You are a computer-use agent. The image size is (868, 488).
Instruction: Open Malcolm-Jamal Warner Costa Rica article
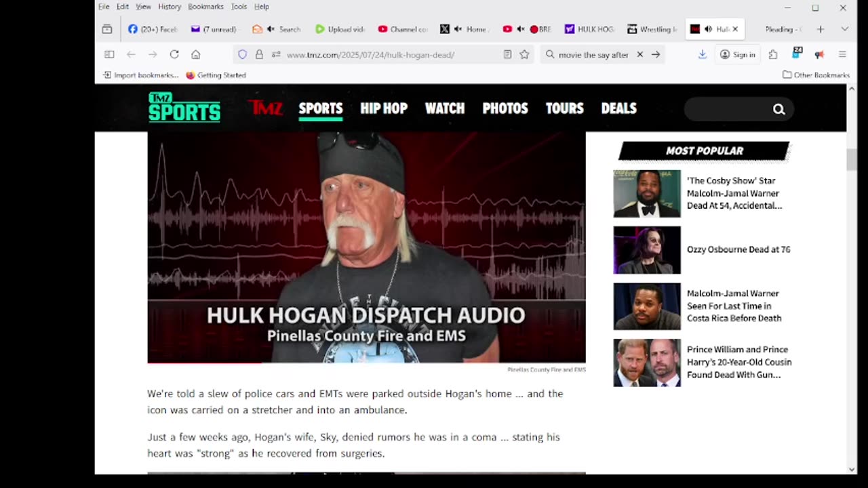tap(734, 306)
